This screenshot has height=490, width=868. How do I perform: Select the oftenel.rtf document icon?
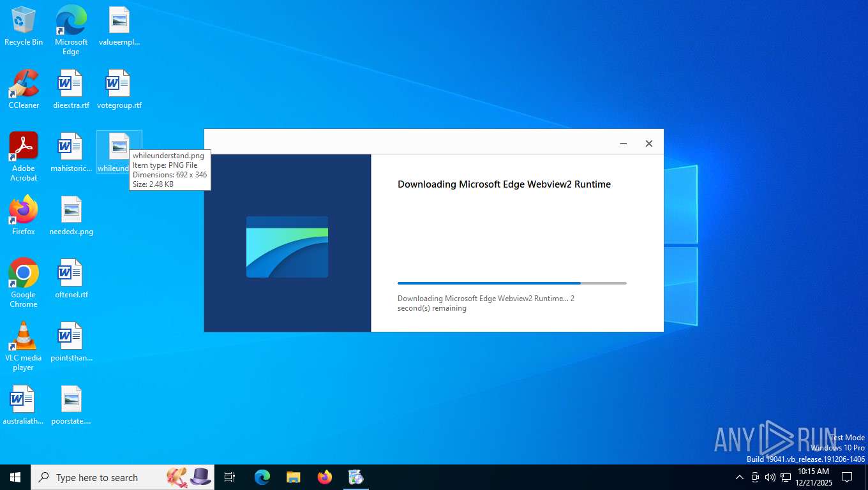click(71, 279)
